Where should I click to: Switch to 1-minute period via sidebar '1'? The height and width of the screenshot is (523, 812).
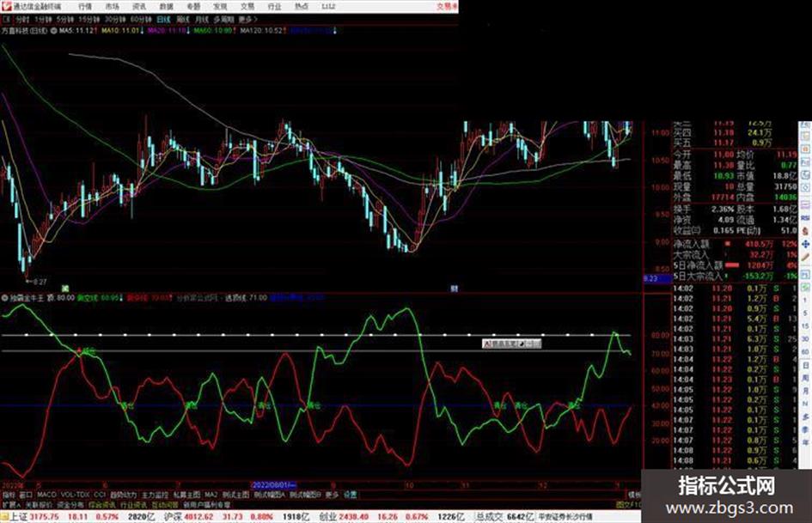coord(805,300)
